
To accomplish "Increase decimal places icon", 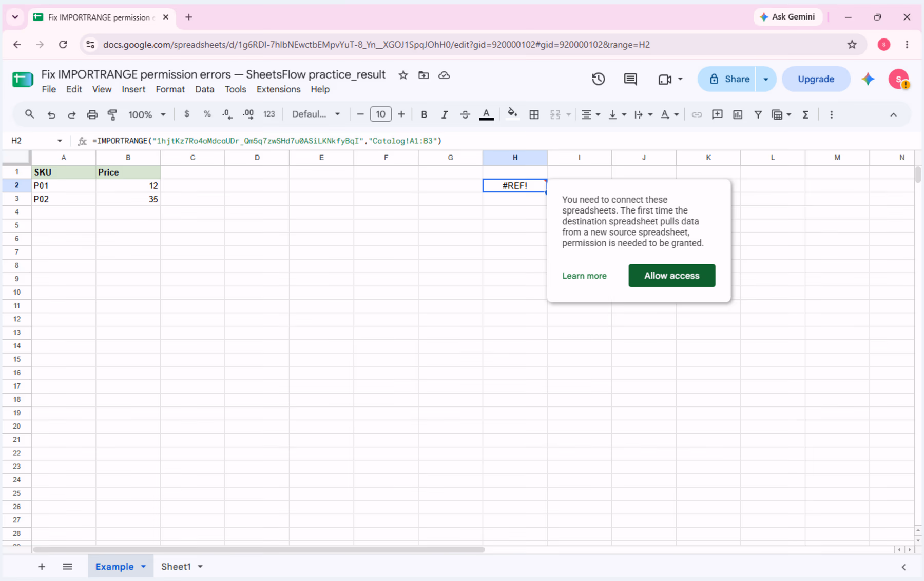I will (x=248, y=114).
